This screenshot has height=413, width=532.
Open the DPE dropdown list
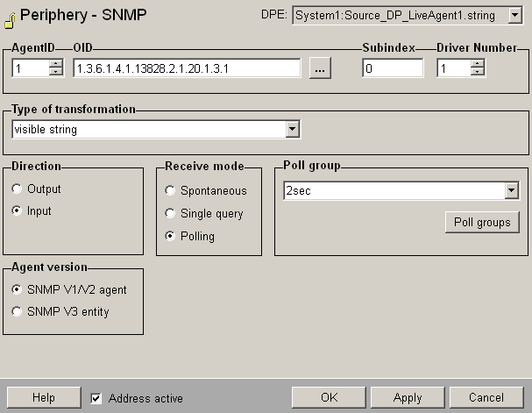point(513,16)
